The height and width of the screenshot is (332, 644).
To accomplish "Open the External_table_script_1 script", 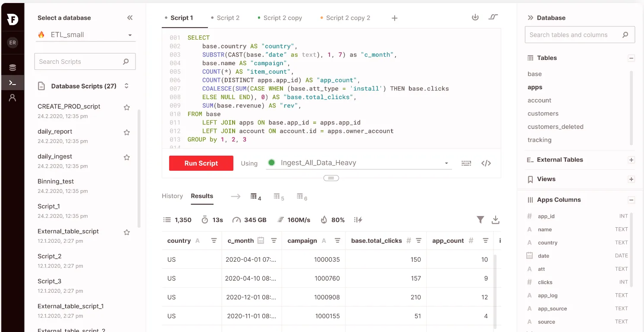I will (x=71, y=307).
